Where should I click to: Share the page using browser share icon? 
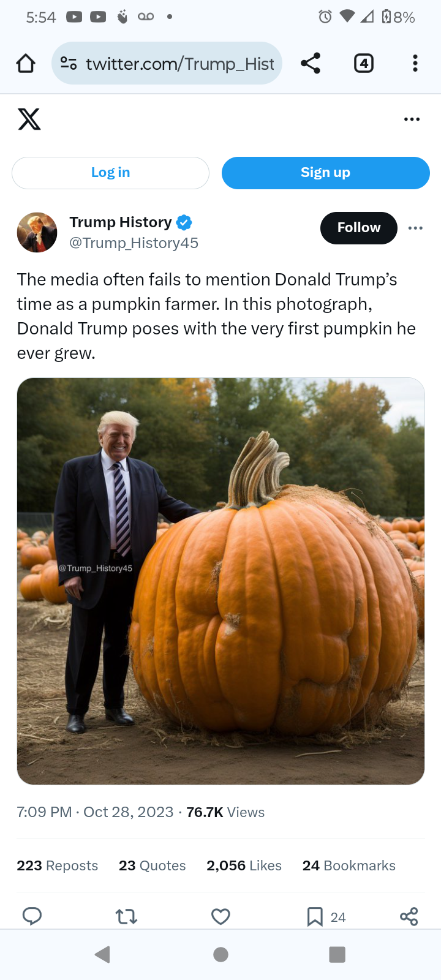coord(311,63)
